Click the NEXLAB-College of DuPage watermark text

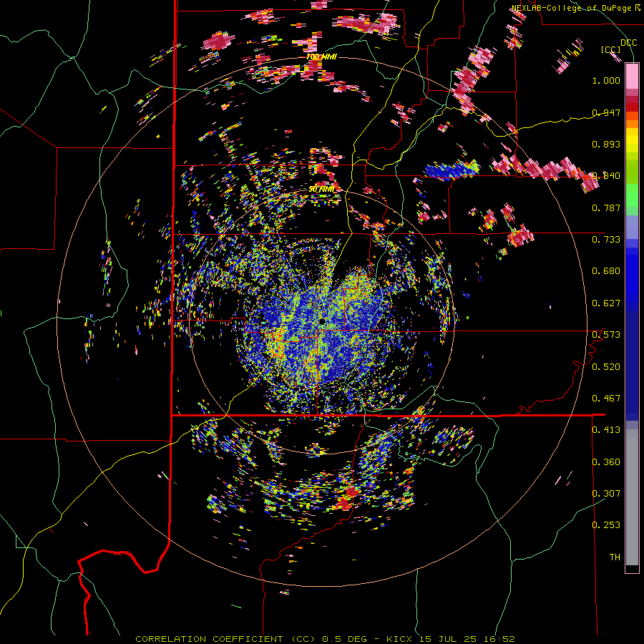(575, 8)
